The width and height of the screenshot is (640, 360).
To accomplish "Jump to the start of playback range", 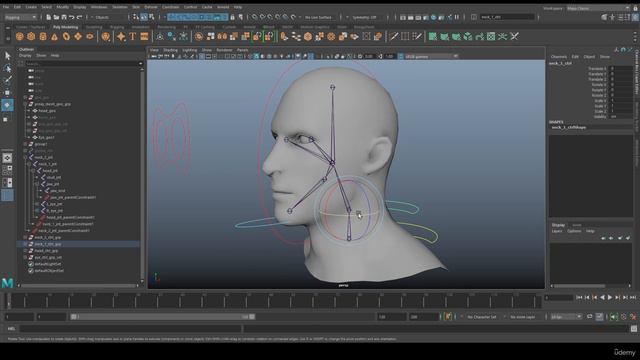I will [579, 298].
